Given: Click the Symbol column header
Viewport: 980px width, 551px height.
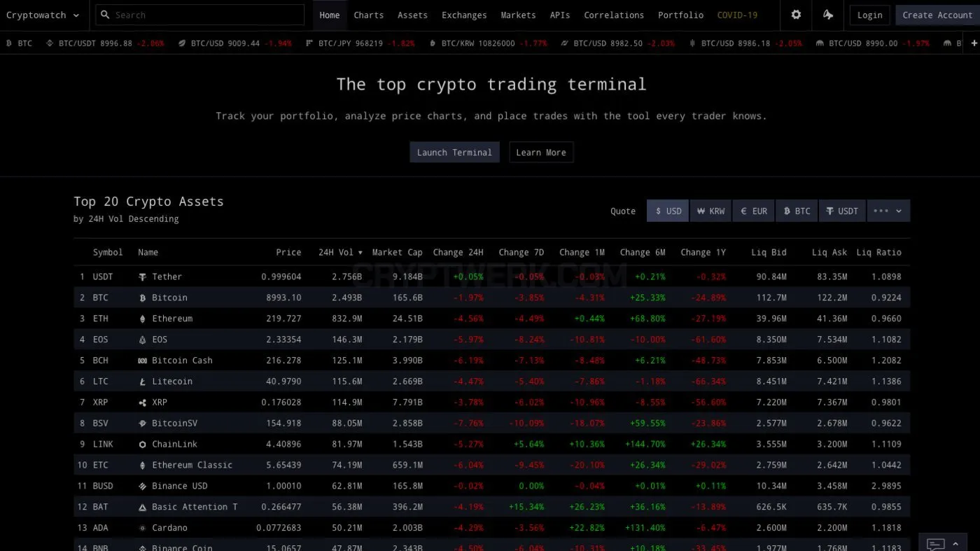Looking at the screenshot, I should (x=108, y=253).
